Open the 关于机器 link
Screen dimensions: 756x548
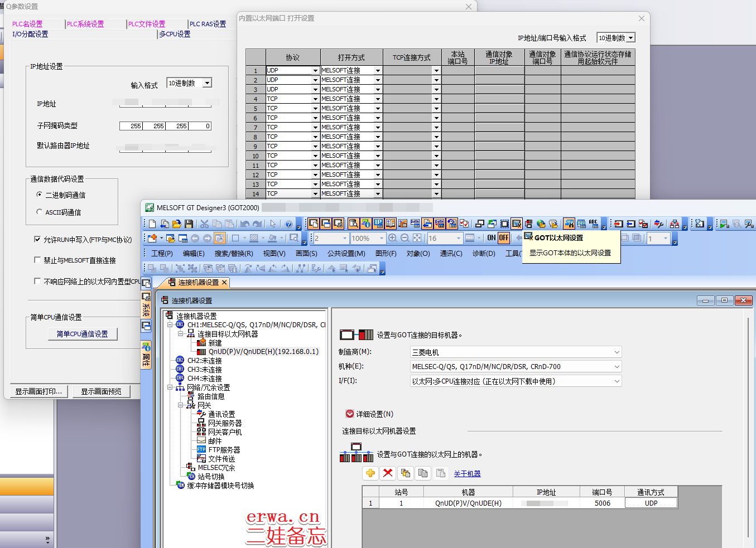467,473
